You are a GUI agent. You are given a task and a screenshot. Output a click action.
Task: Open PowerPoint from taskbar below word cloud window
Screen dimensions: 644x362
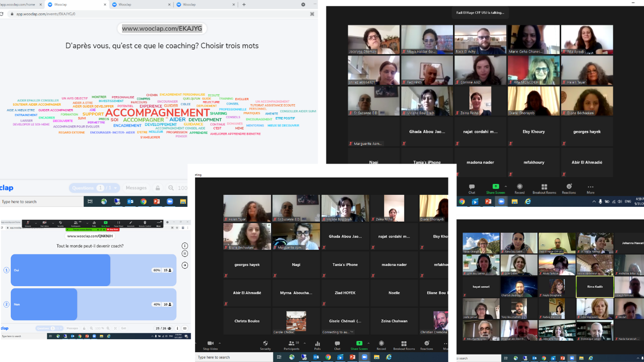click(x=157, y=202)
